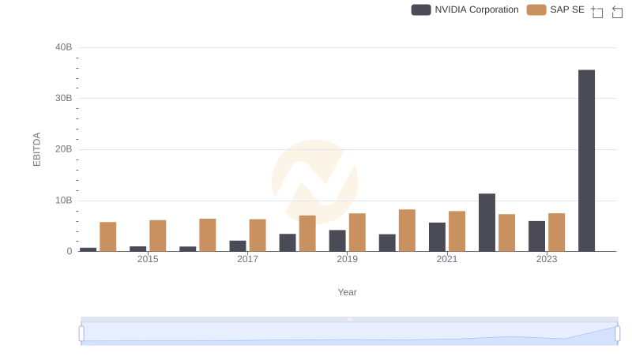Click the 20B y-axis label
The width and height of the screenshot is (632, 364).
[64, 149]
